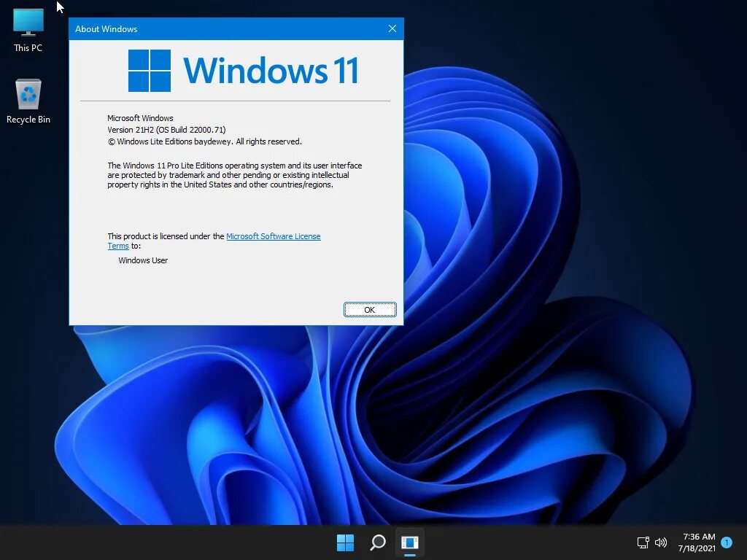Open the notification badge in the tray

(x=727, y=542)
